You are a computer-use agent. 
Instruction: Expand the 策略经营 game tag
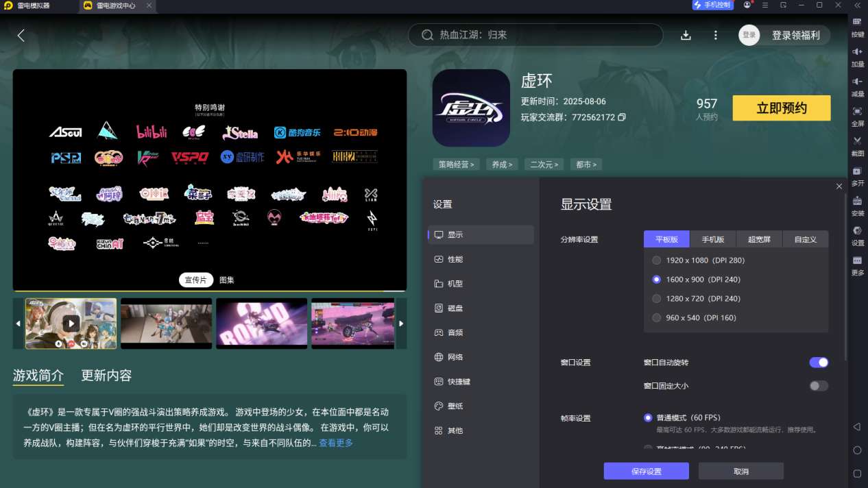point(455,164)
